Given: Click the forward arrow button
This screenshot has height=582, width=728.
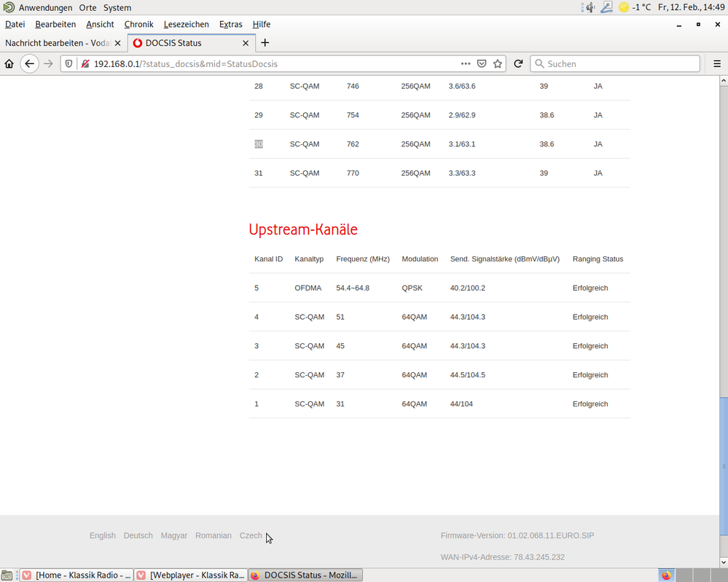Looking at the screenshot, I should [x=48, y=64].
